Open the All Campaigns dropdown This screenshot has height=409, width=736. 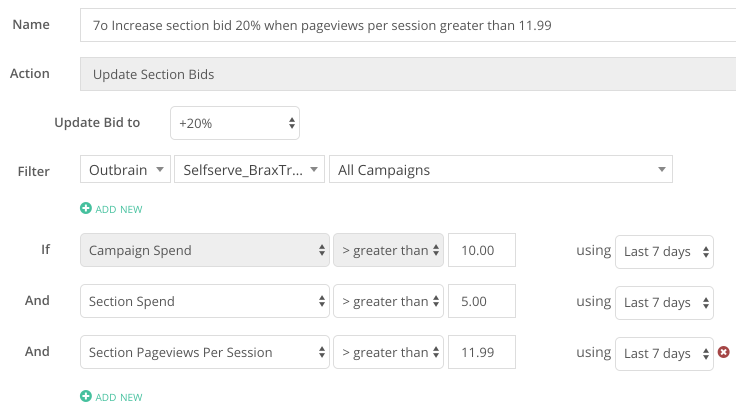501,170
